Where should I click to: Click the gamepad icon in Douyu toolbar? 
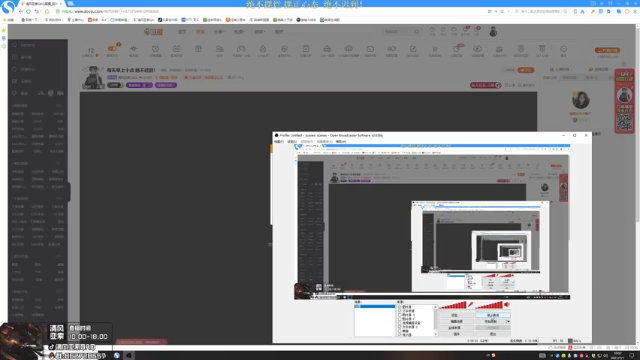[x=241, y=49]
